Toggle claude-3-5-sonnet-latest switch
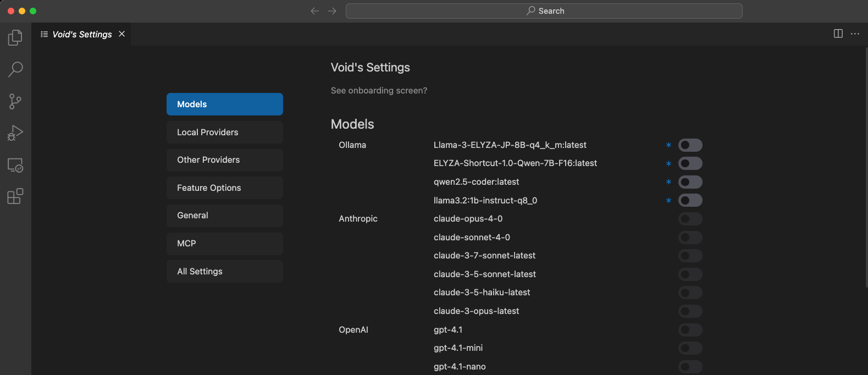This screenshot has width=868, height=375. (690, 274)
